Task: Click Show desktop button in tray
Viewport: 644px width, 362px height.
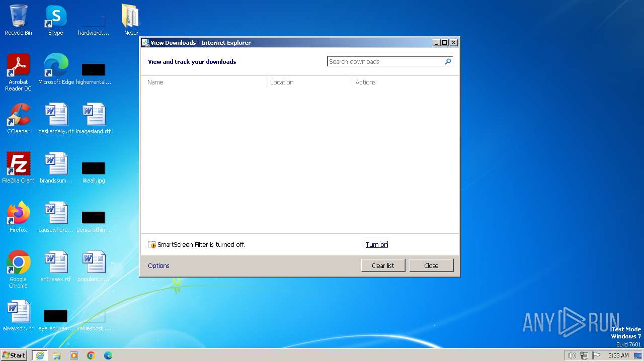Action: tap(638, 355)
